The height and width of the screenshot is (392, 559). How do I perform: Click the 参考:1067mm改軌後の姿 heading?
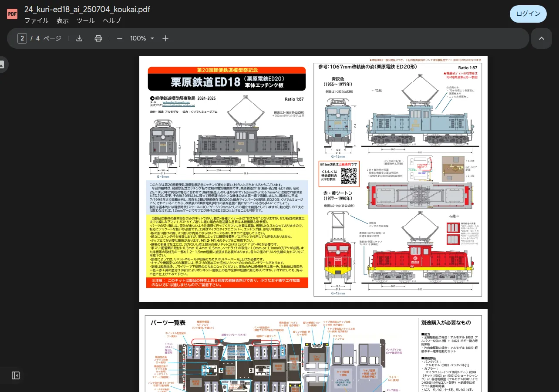[367, 67]
